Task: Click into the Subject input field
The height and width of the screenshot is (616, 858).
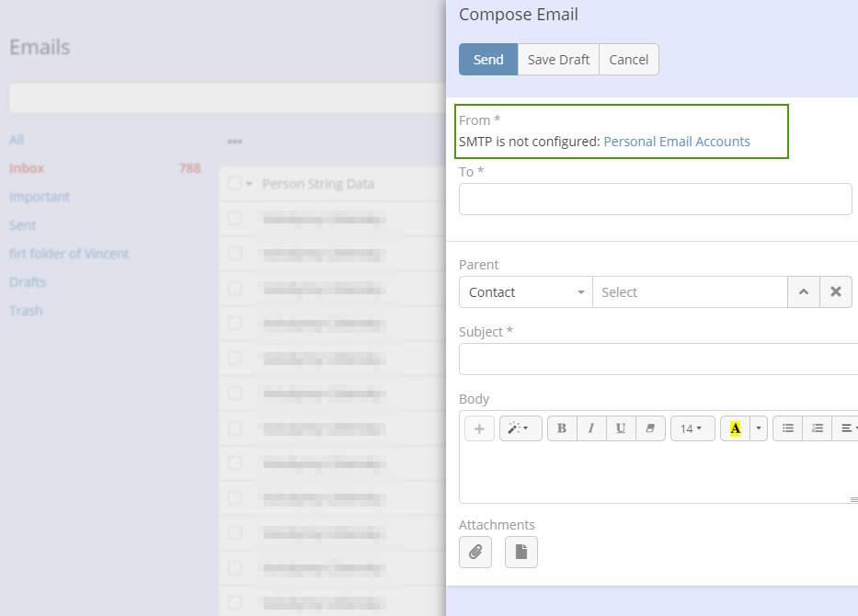Action: (x=658, y=359)
